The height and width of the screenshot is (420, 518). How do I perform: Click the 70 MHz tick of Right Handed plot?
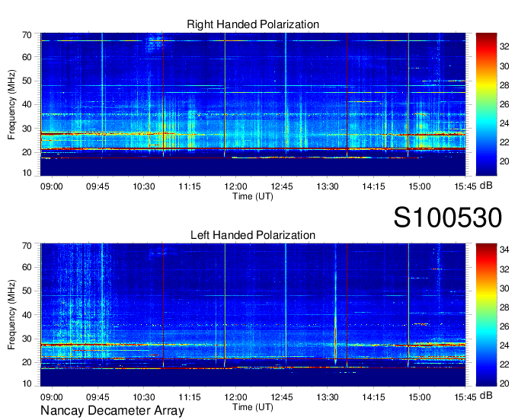[x=27, y=35]
